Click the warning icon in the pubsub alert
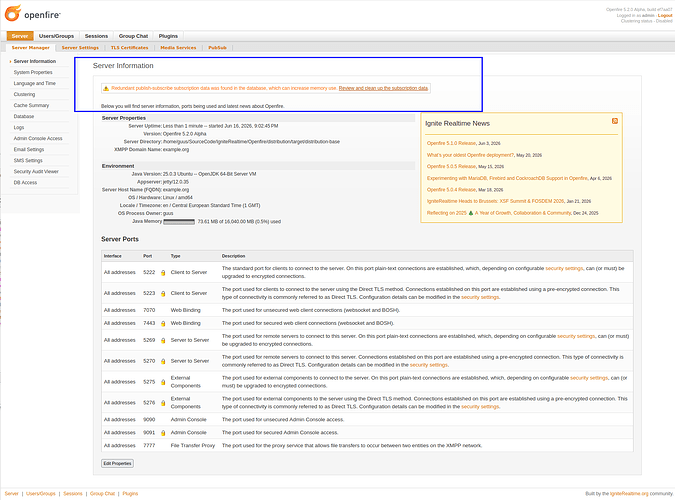This screenshot has height=500, width=675. pyautogui.click(x=106, y=88)
